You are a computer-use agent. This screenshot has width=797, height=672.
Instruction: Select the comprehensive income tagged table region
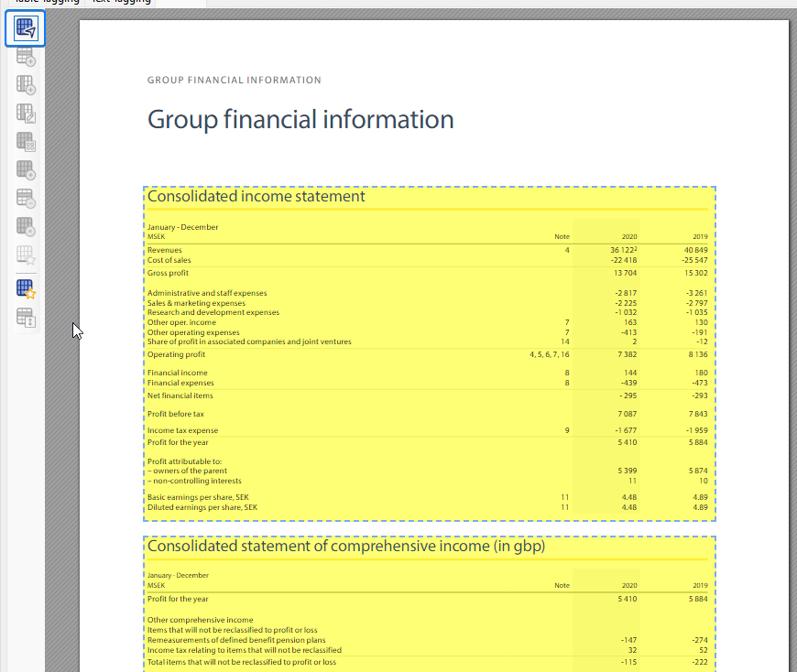(430, 604)
